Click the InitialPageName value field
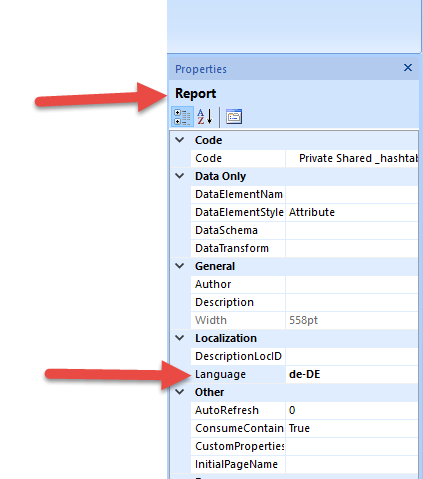 (352, 464)
